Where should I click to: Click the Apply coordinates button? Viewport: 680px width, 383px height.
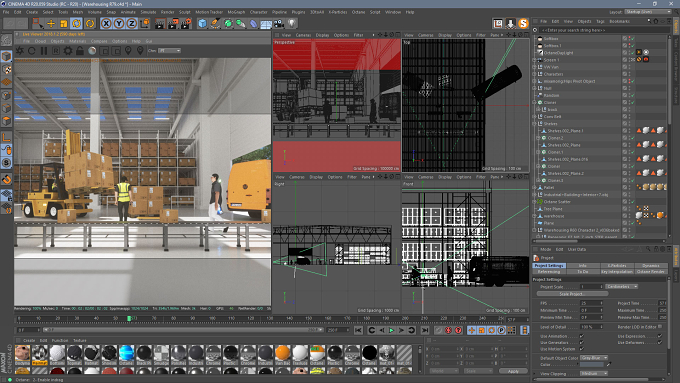[x=513, y=371]
